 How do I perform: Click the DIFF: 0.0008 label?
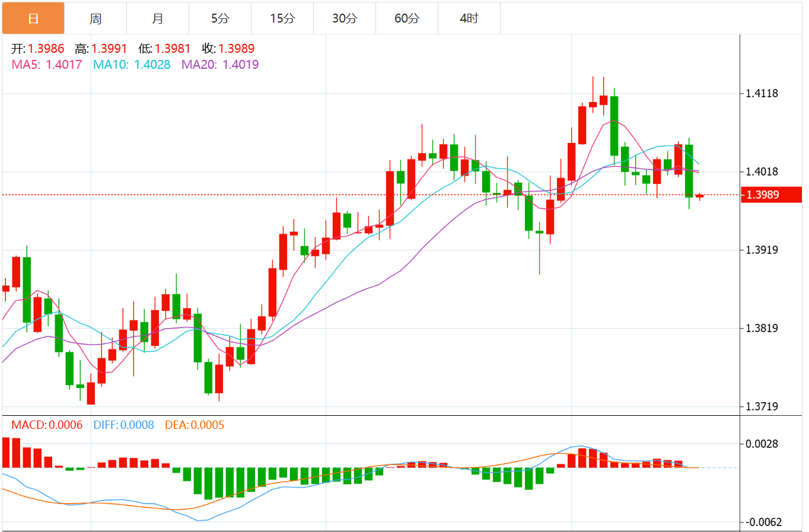(123, 425)
